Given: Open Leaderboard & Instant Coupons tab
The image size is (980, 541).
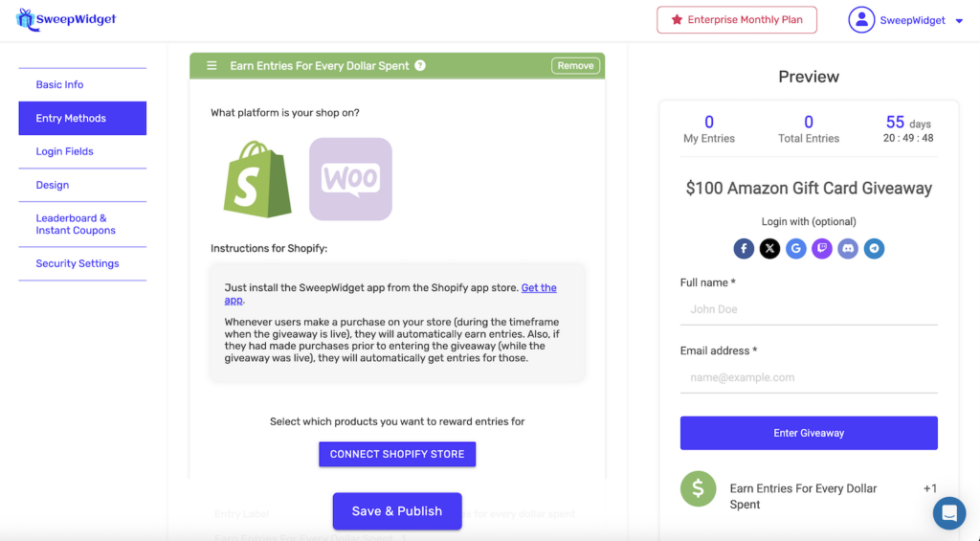Looking at the screenshot, I should 76,224.
